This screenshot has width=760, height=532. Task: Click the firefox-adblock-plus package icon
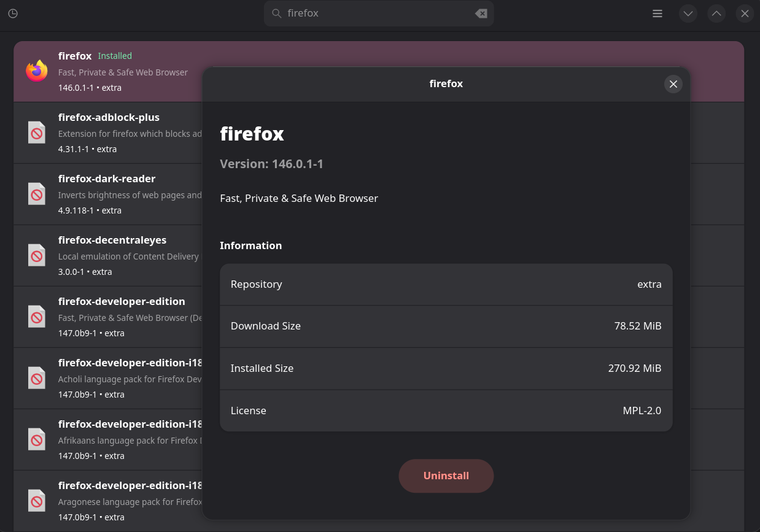tap(37, 133)
